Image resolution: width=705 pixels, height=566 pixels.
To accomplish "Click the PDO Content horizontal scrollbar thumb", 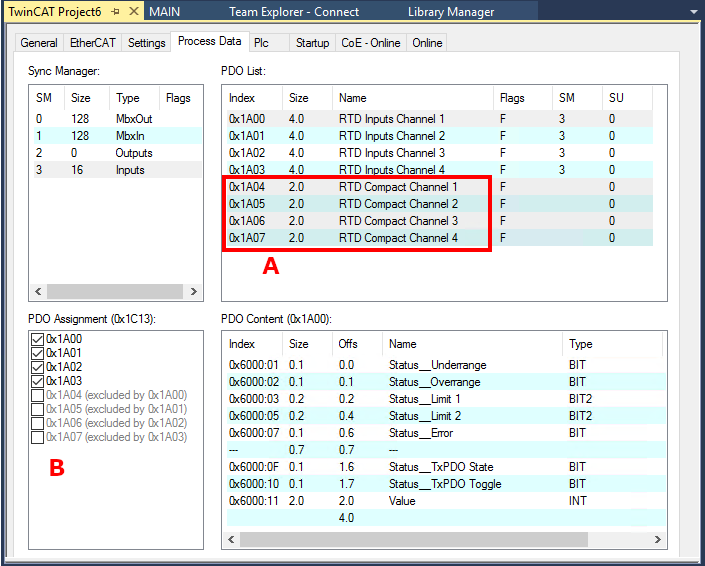I will 414,539.
